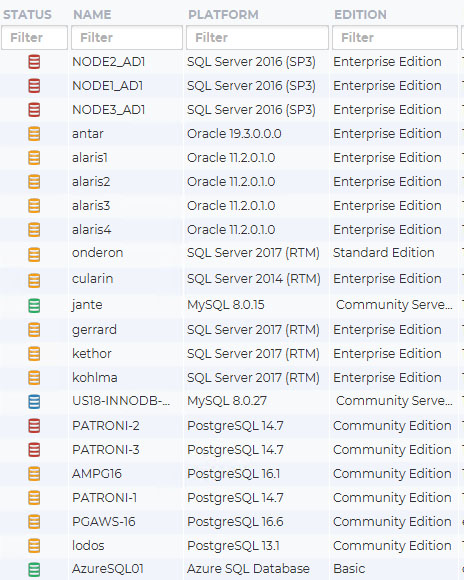Sort by the NAME column header
The image size is (464, 580).
click(92, 14)
